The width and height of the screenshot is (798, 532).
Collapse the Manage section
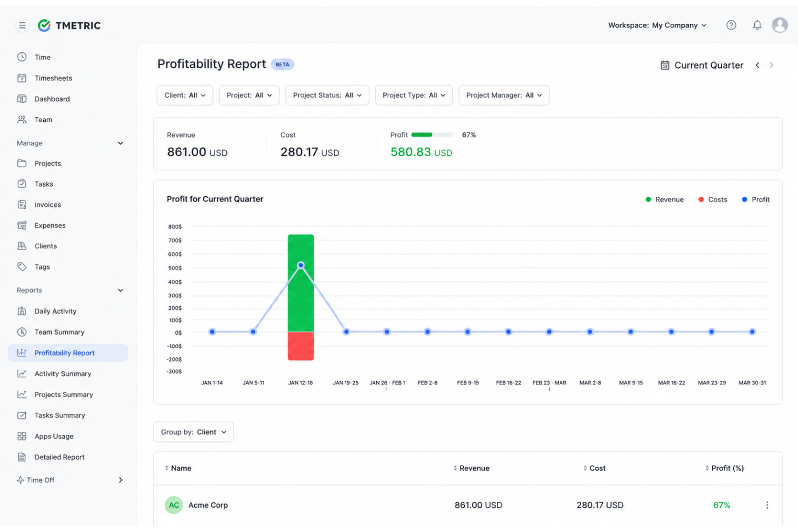[x=120, y=143]
